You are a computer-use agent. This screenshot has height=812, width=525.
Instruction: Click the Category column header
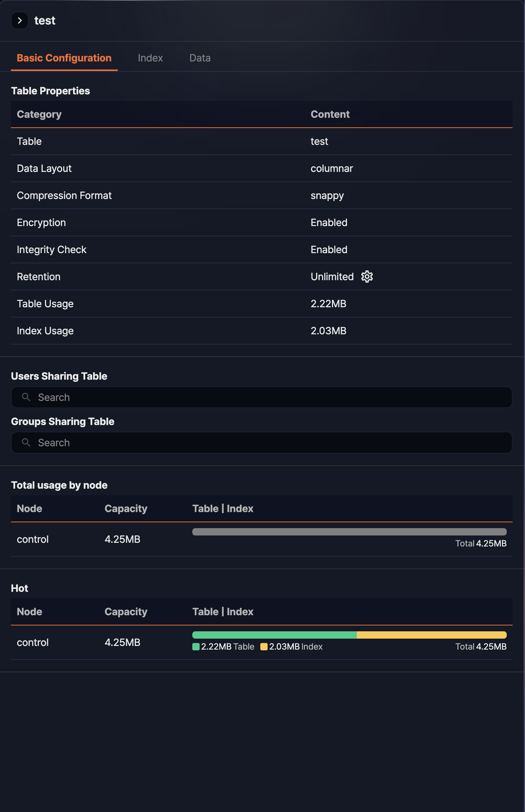click(39, 114)
